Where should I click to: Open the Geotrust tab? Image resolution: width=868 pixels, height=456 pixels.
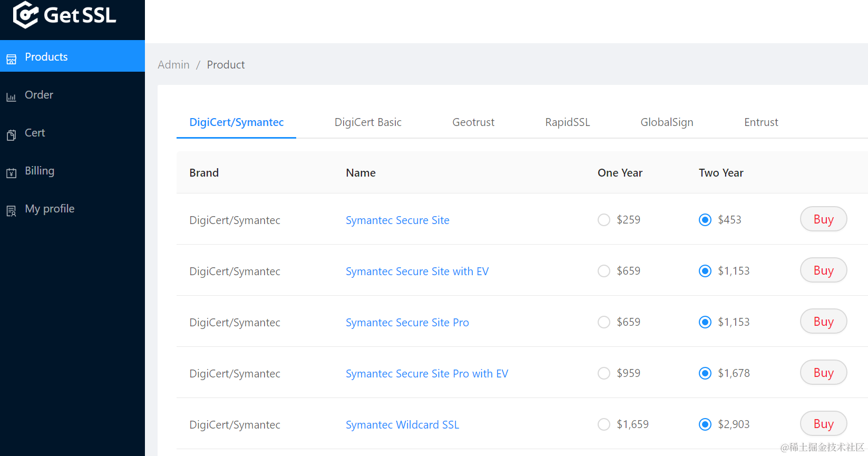(473, 122)
